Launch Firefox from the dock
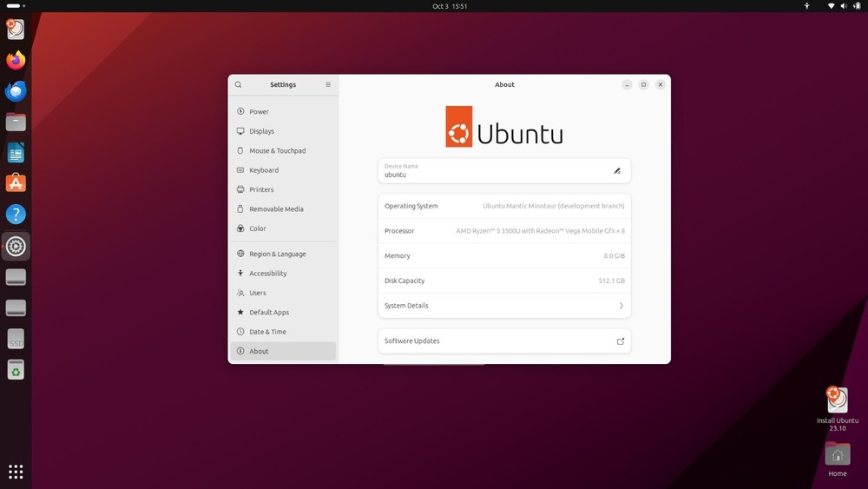This screenshot has height=489, width=868. 16,60
